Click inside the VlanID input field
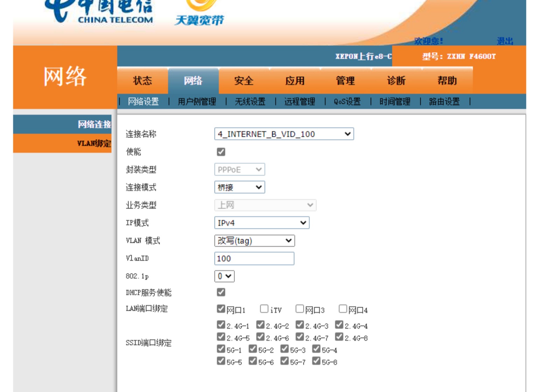This screenshot has width=539, height=392. pyautogui.click(x=254, y=259)
